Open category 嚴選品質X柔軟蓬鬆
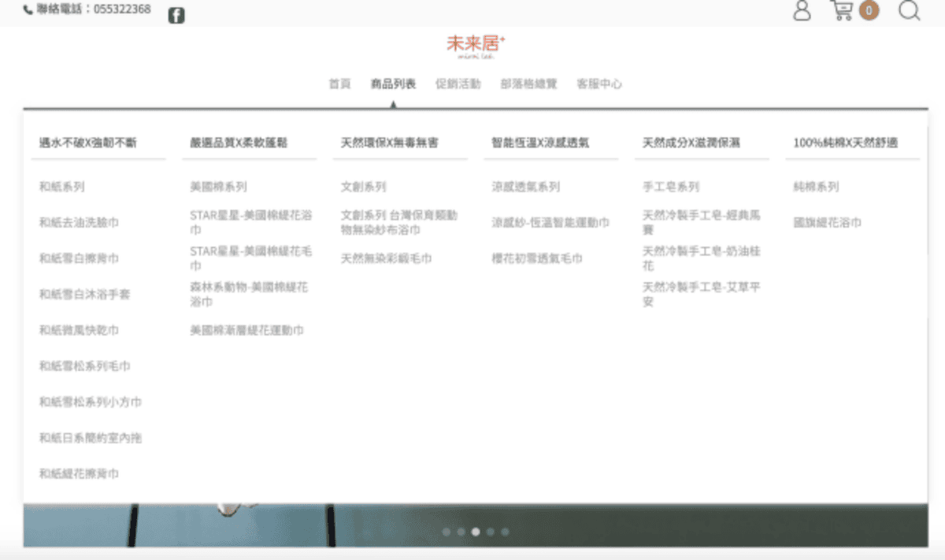This screenshot has width=945, height=560. [x=239, y=143]
